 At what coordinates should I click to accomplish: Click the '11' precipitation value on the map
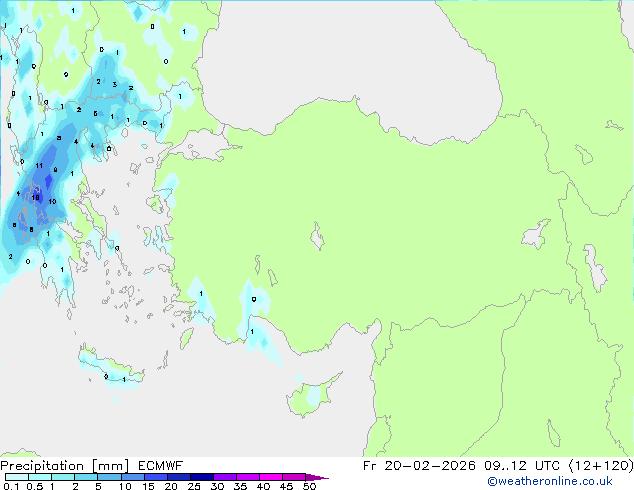(39, 165)
